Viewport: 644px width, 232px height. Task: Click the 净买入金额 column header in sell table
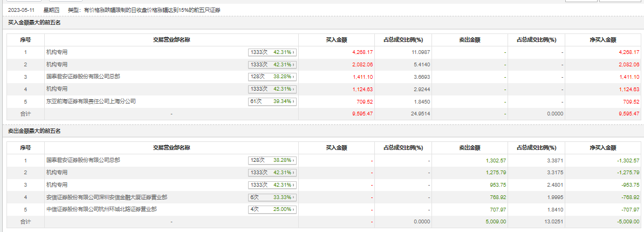(603, 148)
